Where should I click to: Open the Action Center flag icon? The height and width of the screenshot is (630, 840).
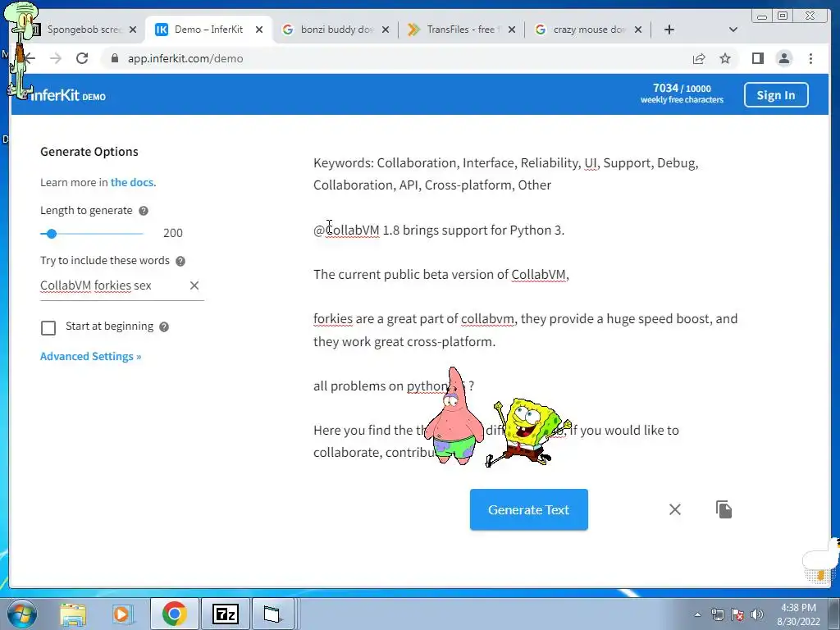tap(737, 614)
